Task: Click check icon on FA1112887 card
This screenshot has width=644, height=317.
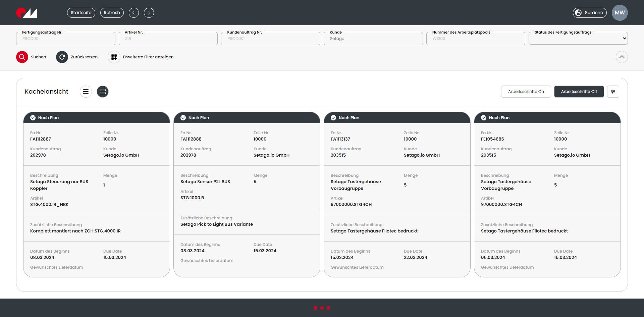Action: [x=33, y=118]
